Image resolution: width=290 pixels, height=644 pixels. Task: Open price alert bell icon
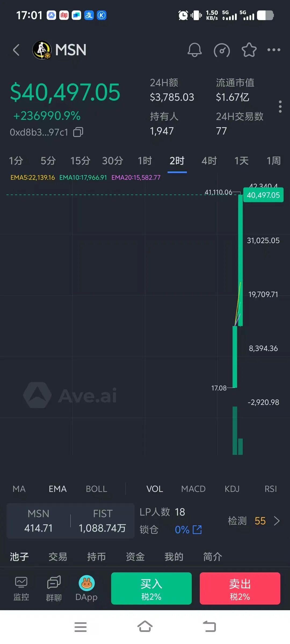194,50
